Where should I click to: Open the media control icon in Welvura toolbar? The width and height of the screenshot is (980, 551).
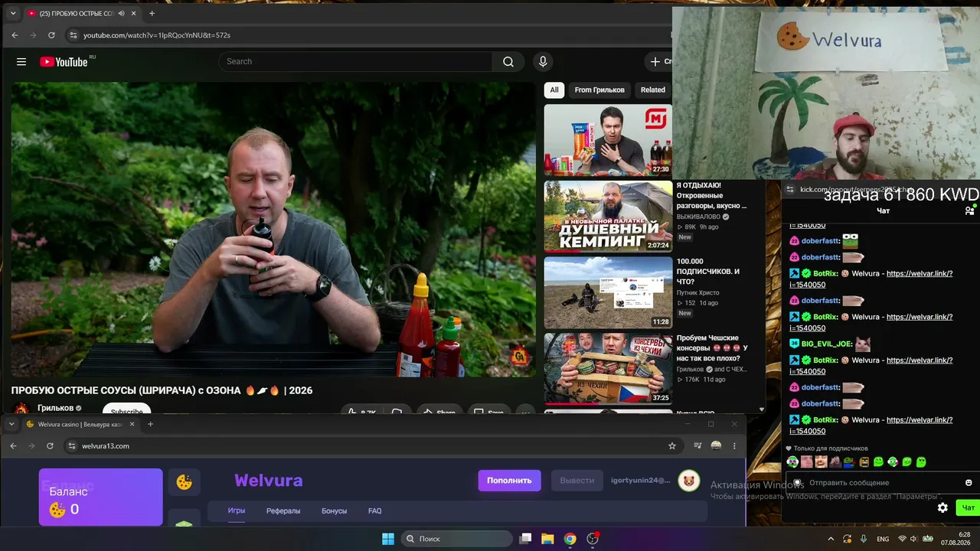(x=697, y=446)
